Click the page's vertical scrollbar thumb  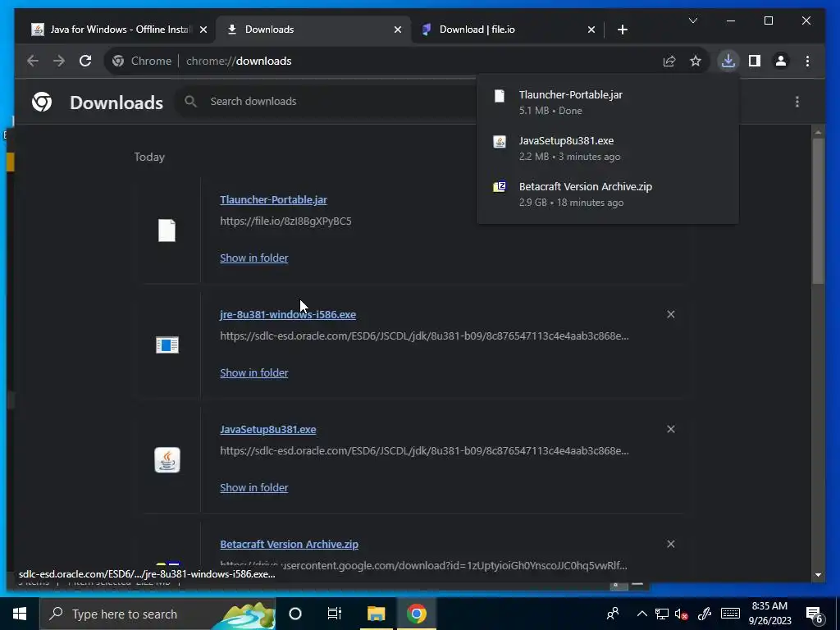[818, 211]
